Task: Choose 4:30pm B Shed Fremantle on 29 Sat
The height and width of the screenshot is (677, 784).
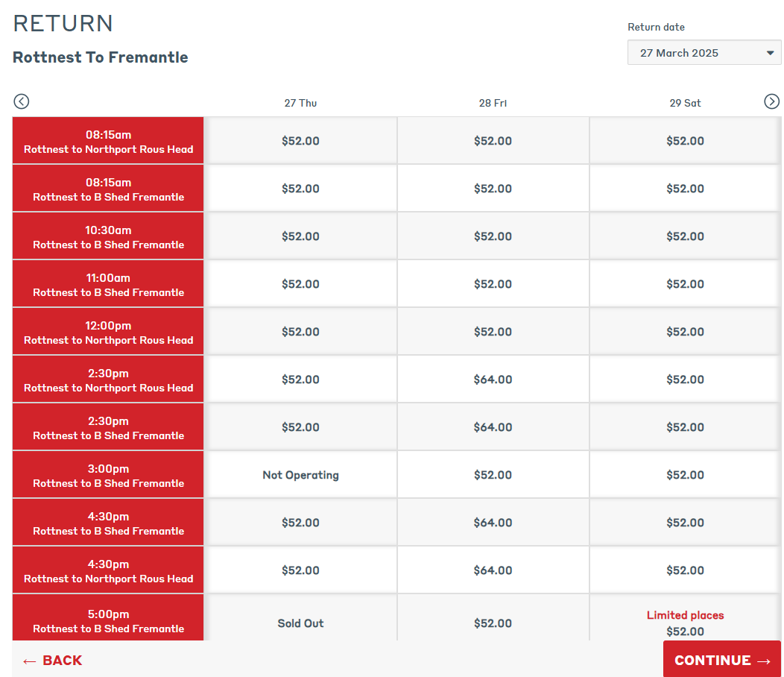Action: point(685,523)
